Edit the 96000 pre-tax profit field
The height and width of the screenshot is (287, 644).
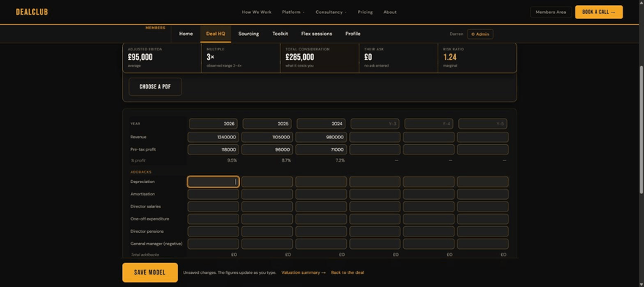pos(267,149)
